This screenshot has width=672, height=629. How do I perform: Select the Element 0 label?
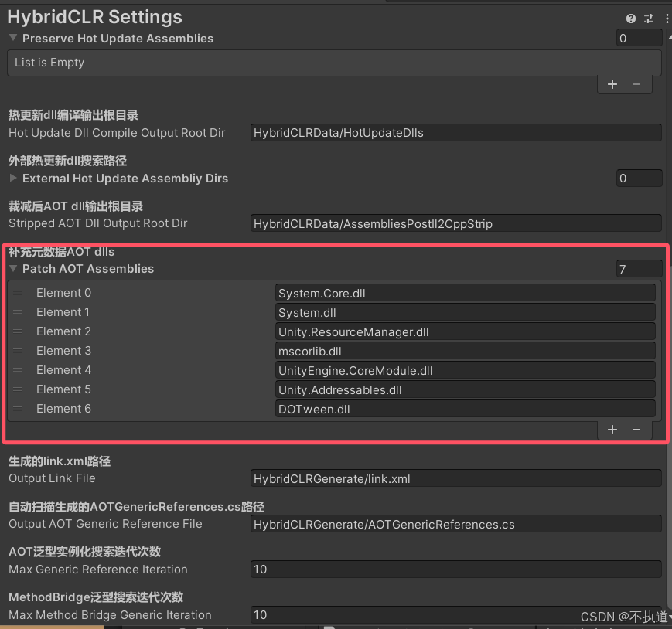[x=63, y=293]
